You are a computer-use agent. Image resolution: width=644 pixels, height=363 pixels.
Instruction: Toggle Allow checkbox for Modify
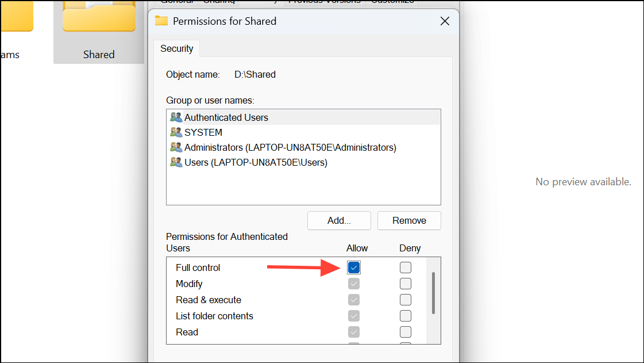click(x=354, y=284)
